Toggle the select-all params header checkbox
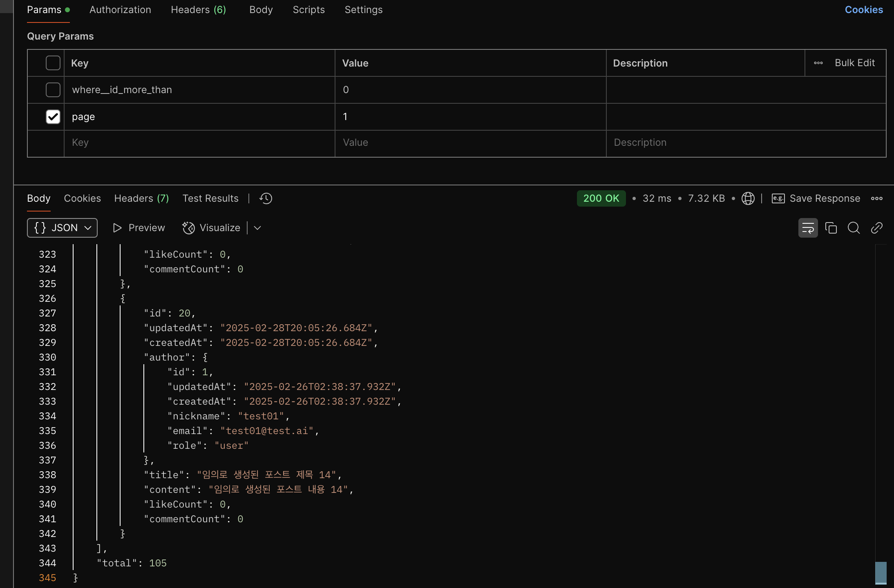The width and height of the screenshot is (894, 588). [x=53, y=63]
